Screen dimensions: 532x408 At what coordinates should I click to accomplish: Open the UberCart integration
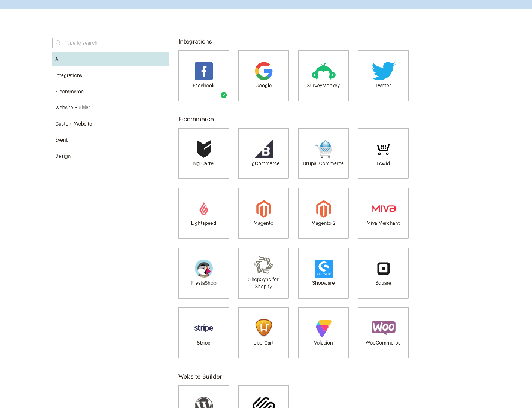[263, 333]
